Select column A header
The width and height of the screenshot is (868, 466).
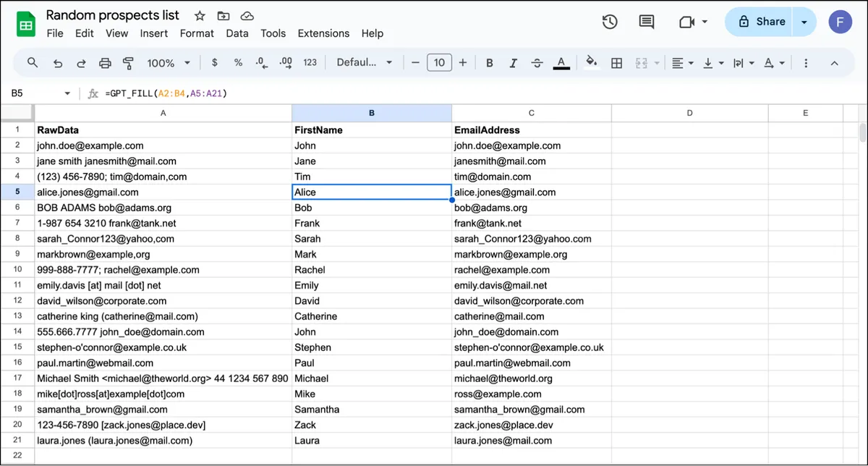click(x=163, y=113)
